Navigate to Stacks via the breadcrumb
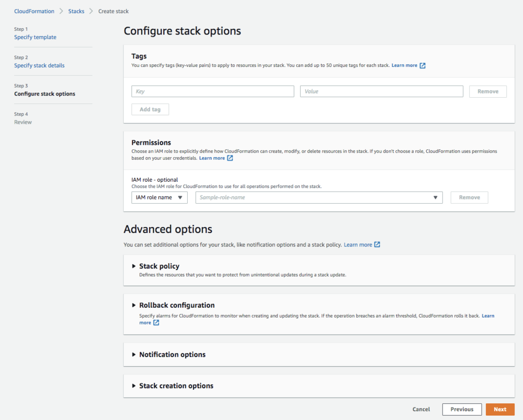The height and width of the screenshot is (420, 523). pyautogui.click(x=76, y=11)
